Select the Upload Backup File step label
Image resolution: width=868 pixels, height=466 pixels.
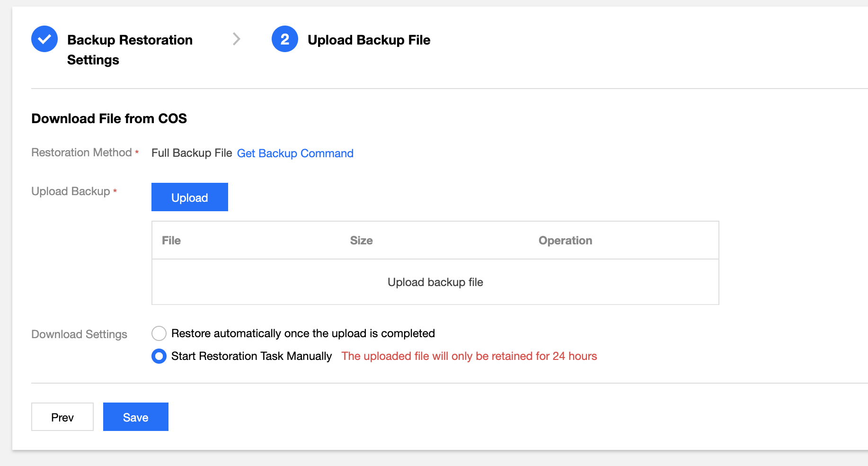tap(369, 40)
